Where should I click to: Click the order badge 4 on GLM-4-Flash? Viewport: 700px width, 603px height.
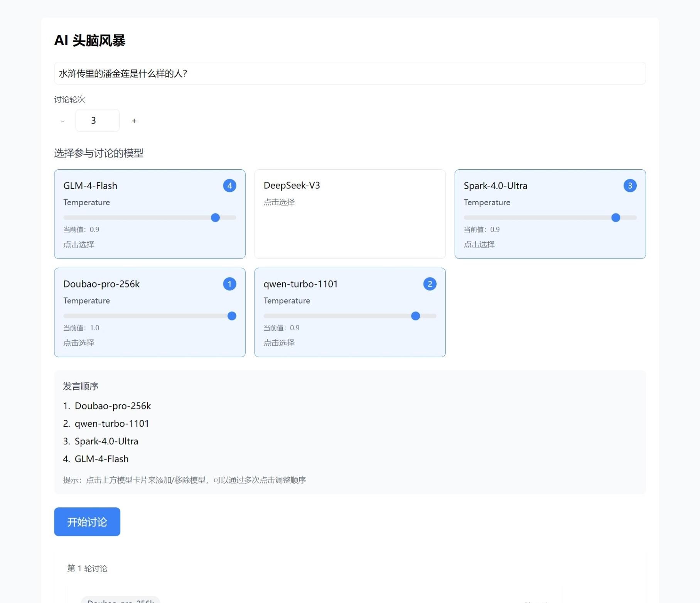click(229, 186)
